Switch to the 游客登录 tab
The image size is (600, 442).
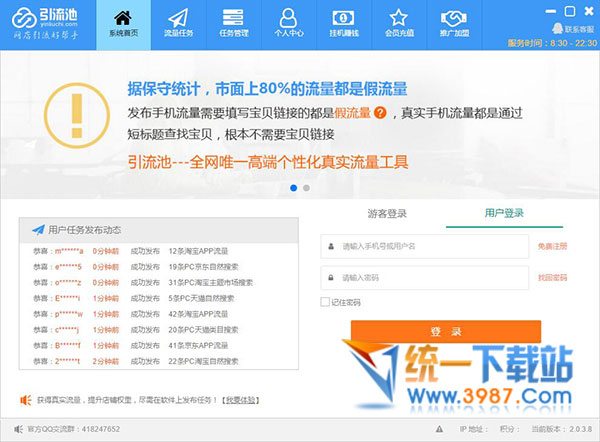388,213
